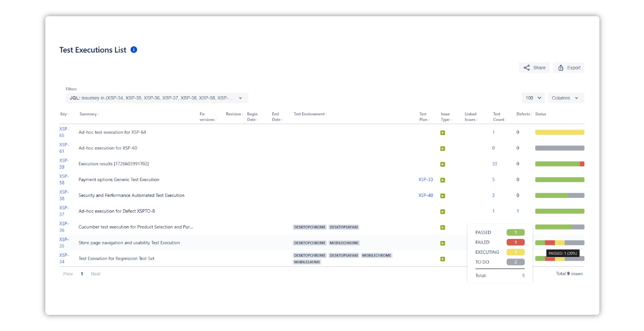Open issue XSP-65 from the Key column
This screenshot has width=644, height=331.
(x=64, y=132)
